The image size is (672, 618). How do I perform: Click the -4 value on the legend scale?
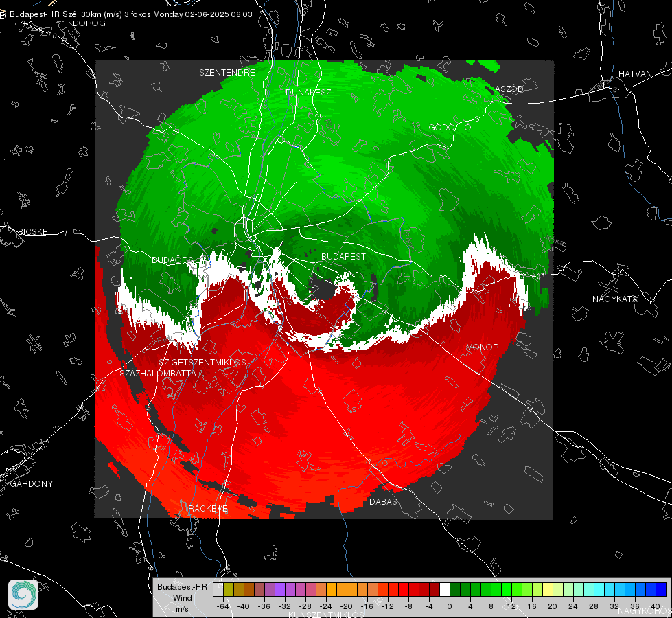pos(430,606)
